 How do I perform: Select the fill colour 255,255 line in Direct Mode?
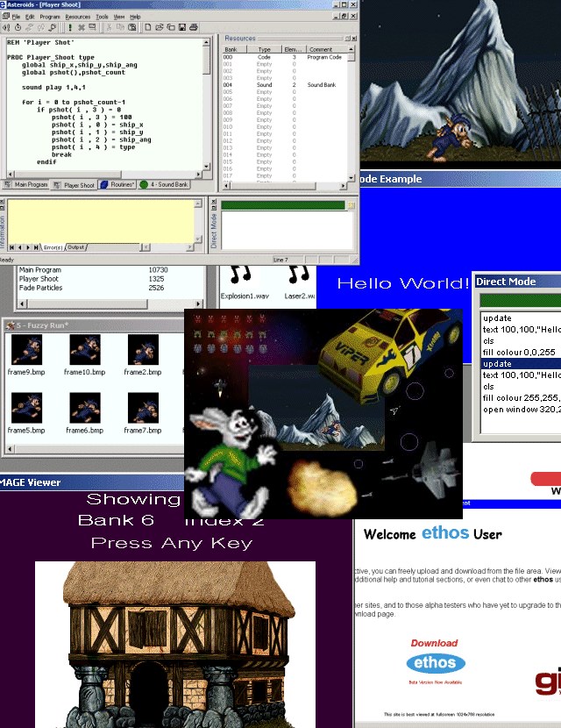[520, 398]
